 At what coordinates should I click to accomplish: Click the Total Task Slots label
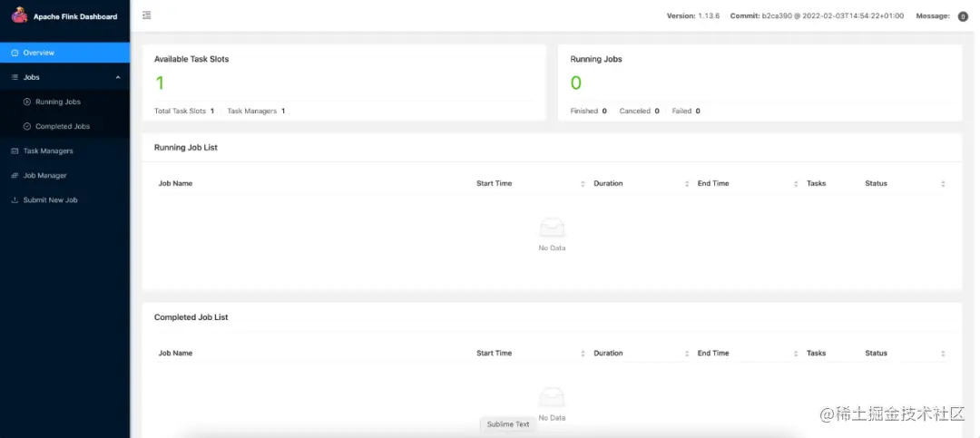180,111
